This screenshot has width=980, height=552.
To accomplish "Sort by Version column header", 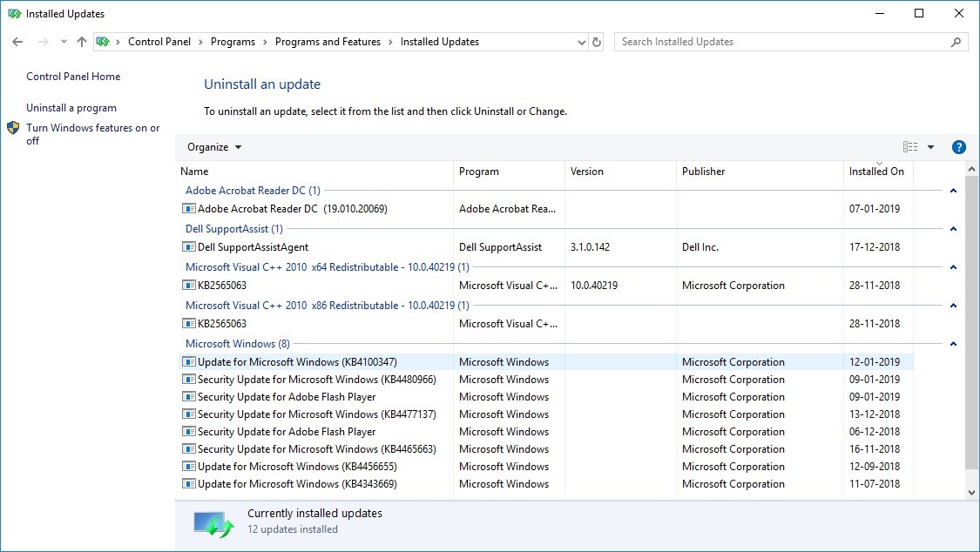I will [x=620, y=172].
